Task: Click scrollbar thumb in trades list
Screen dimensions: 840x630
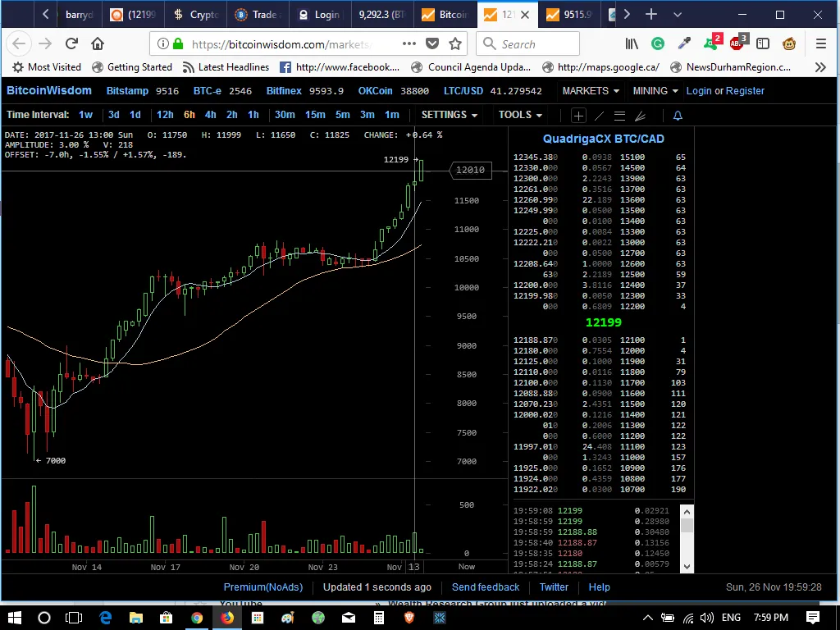Action: pos(687,524)
